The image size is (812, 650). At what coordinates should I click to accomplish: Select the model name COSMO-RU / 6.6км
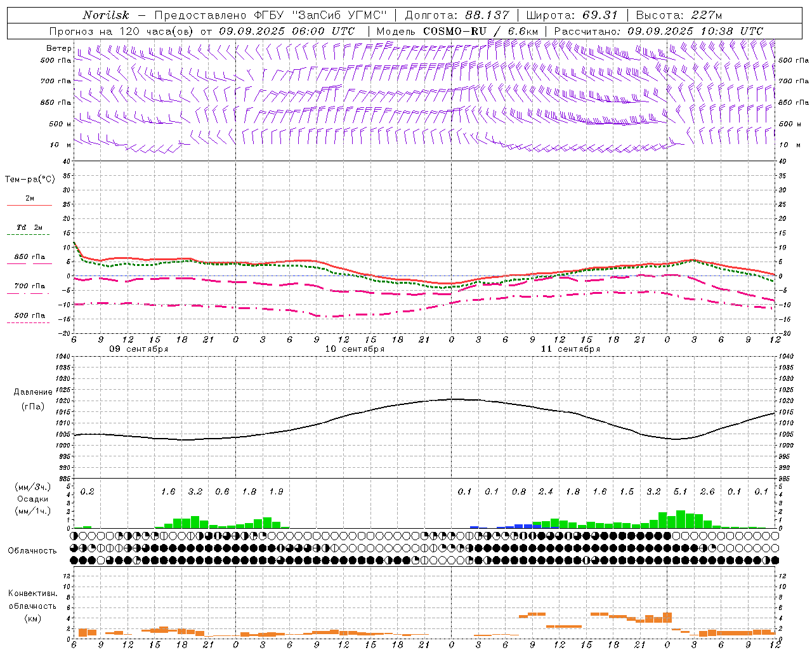tap(481, 31)
